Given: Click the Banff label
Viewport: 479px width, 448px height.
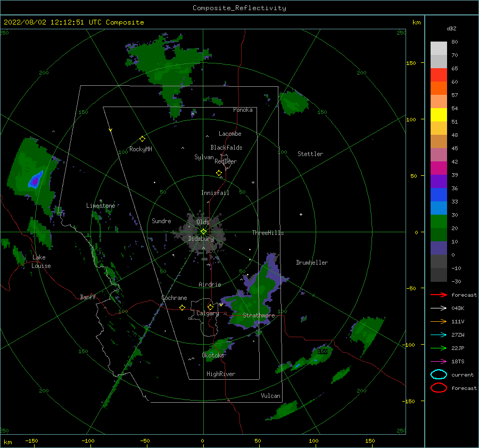Looking at the screenshot, I should 88,297.
